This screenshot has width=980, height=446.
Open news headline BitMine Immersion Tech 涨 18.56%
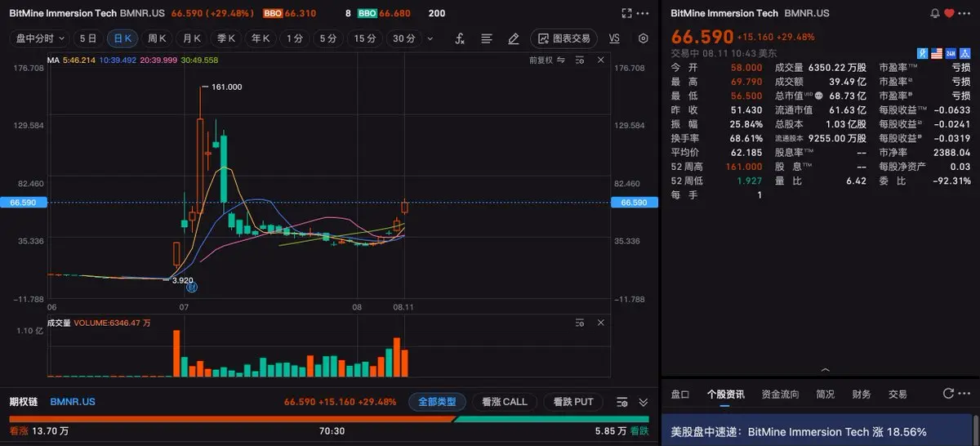pyautogui.click(x=799, y=431)
